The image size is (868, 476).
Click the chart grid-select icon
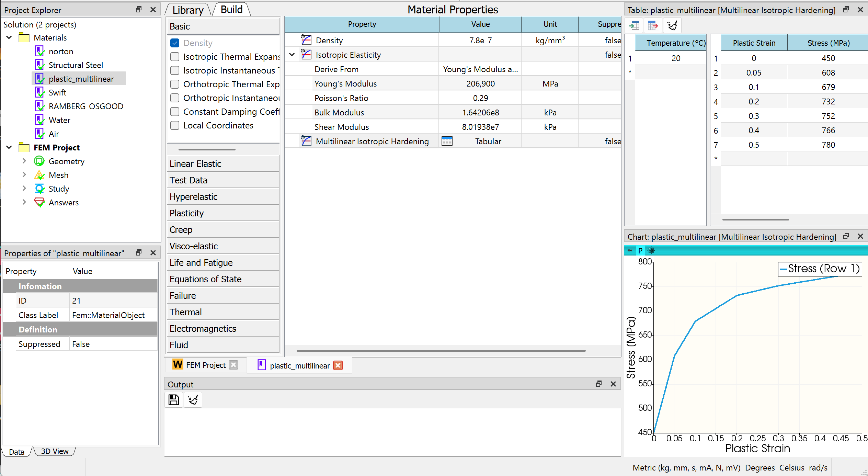coord(651,250)
